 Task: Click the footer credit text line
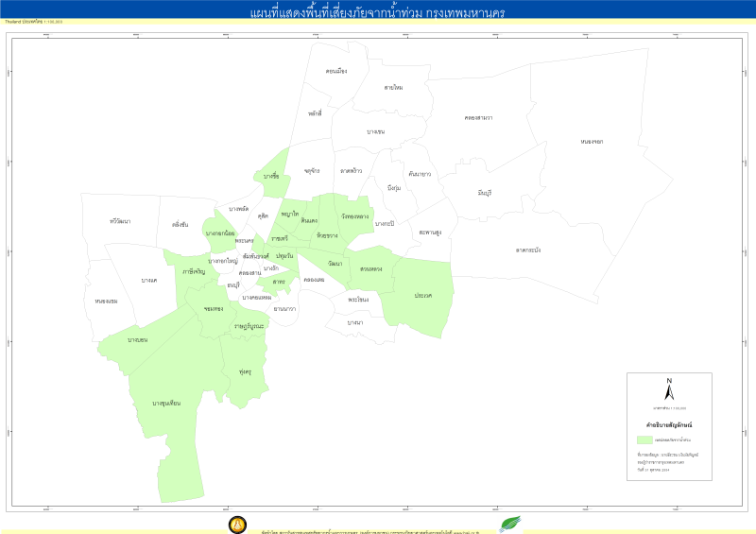click(369, 530)
